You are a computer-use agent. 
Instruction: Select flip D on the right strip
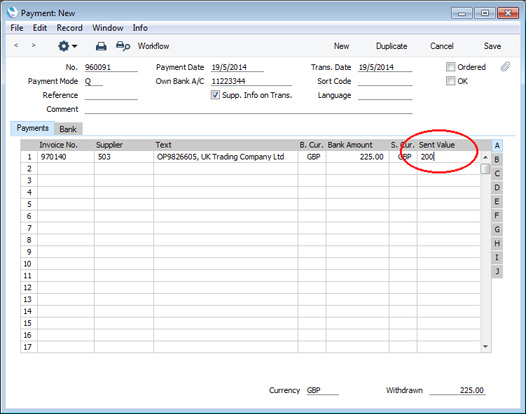[x=497, y=188]
